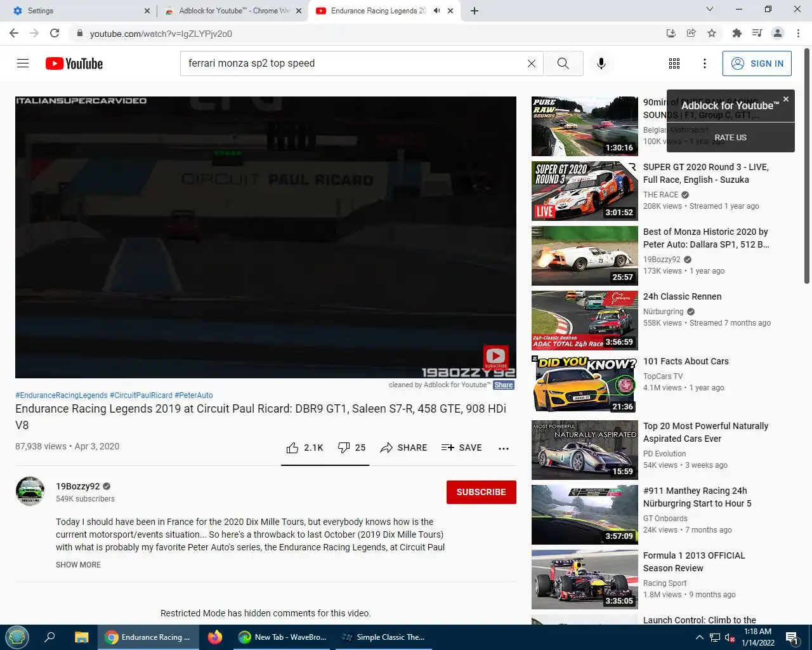Screen dimensions: 812x650
Task: Open Windows Start button
Action: [x=17, y=637]
